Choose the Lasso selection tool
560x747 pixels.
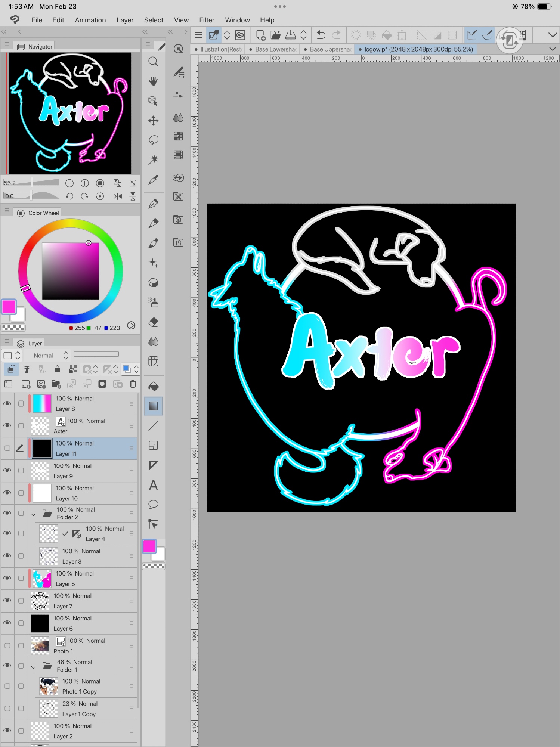point(153,140)
